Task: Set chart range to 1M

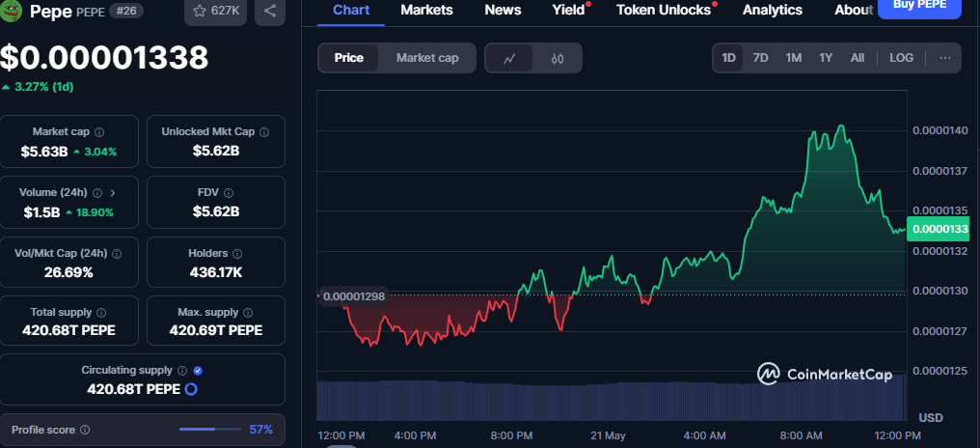Action: coord(794,58)
